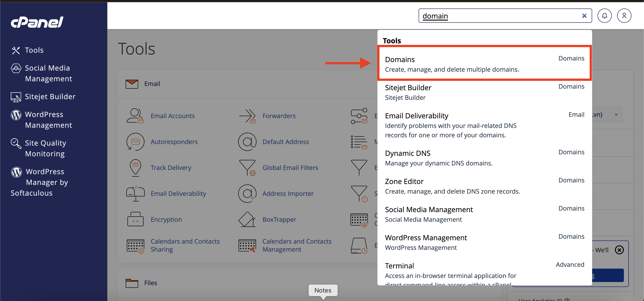644x301 pixels.
Task: Open BoxTrapper link
Action: click(x=279, y=220)
